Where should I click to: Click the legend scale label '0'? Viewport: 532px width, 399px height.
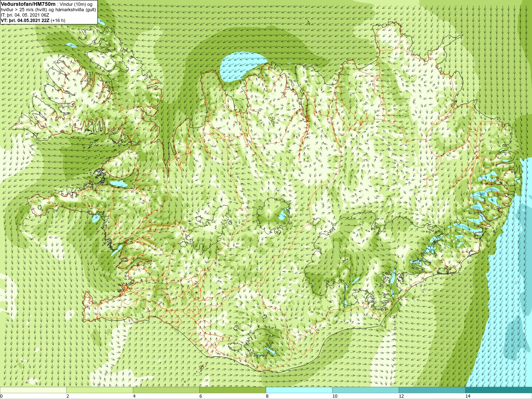tap(1, 396)
